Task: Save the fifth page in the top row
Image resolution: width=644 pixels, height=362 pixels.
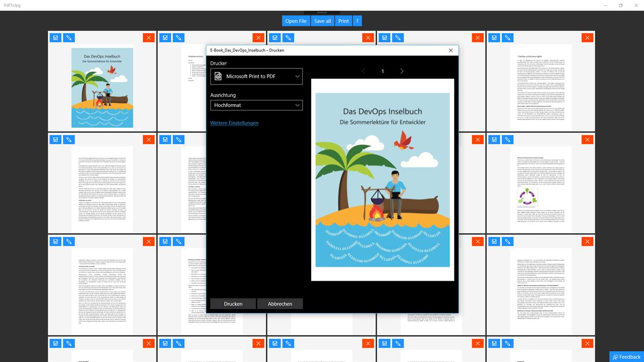Action: [x=494, y=38]
